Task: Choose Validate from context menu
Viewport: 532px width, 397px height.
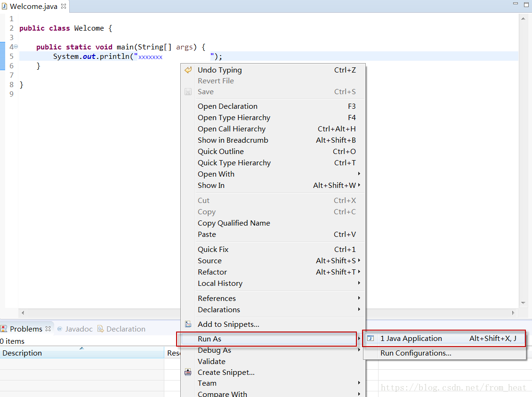Action: point(274,361)
